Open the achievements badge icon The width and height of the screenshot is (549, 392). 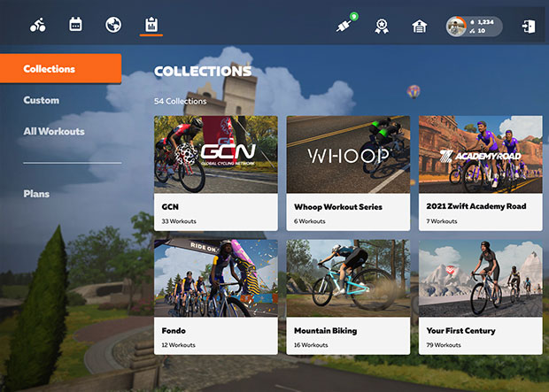(382, 27)
